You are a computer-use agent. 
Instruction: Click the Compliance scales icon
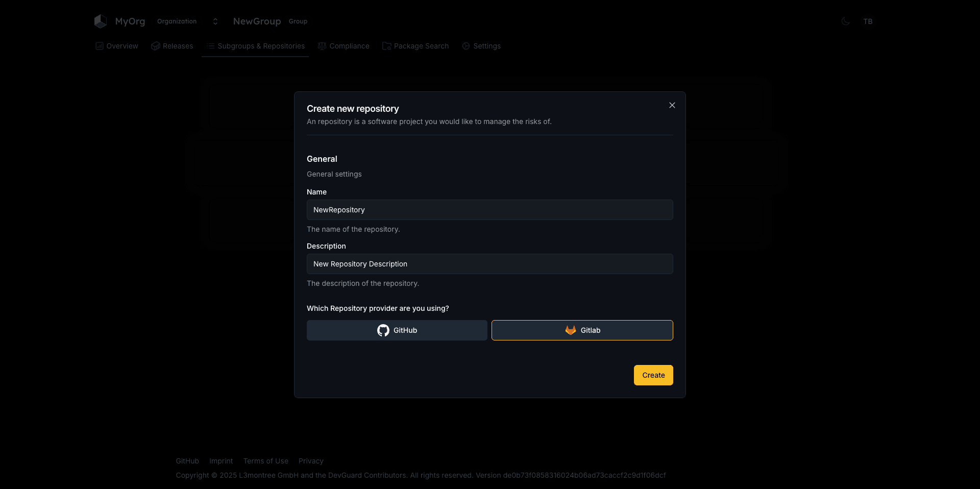point(322,46)
